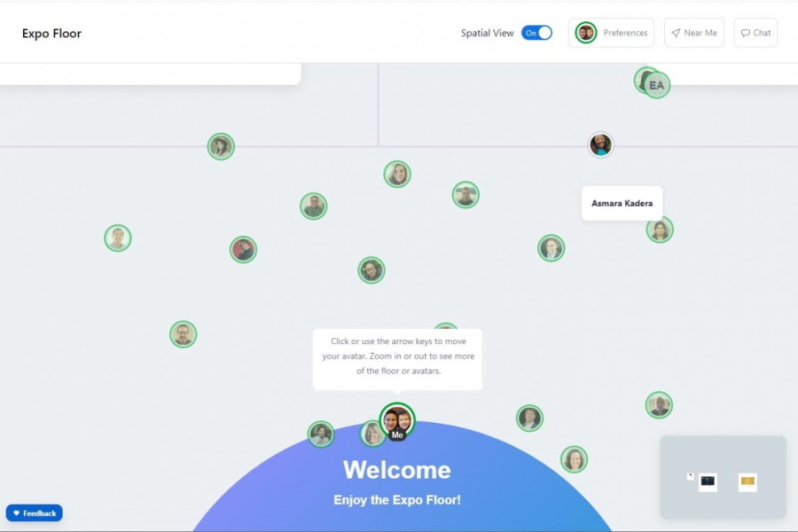798x532 pixels.
Task: Open the Preferences button
Action: coord(611,33)
